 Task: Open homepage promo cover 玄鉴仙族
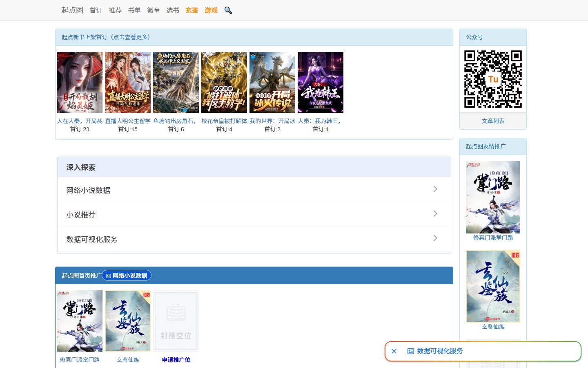[x=128, y=321]
